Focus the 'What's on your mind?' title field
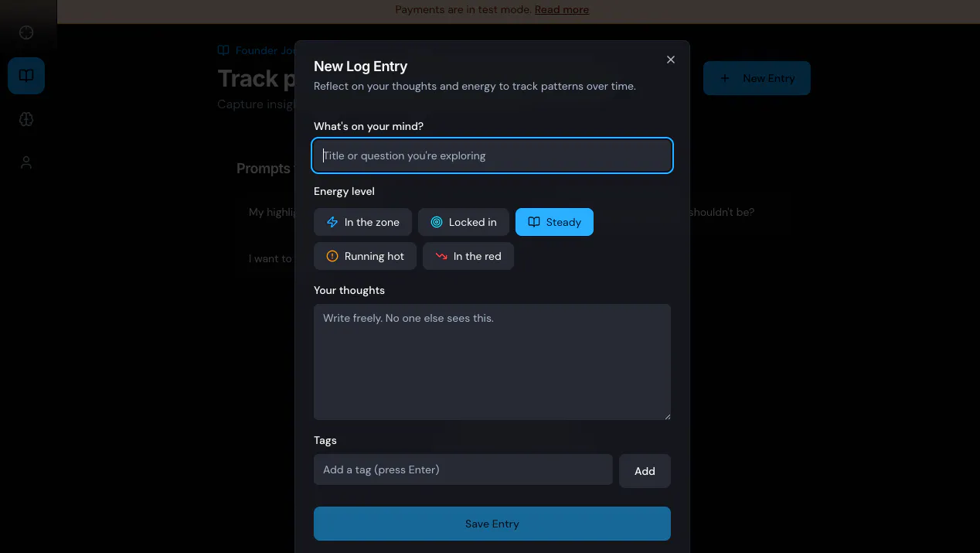 pos(492,155)
